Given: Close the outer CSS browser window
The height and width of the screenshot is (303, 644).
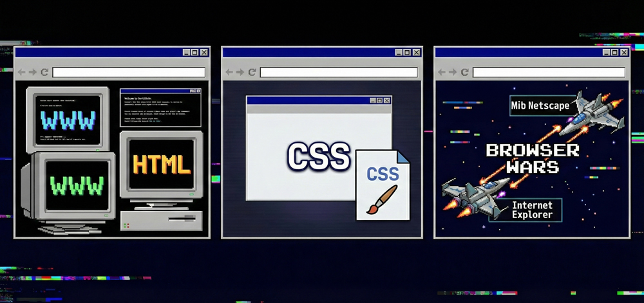Looking at the screenshot, I should [x=417, y=52].
